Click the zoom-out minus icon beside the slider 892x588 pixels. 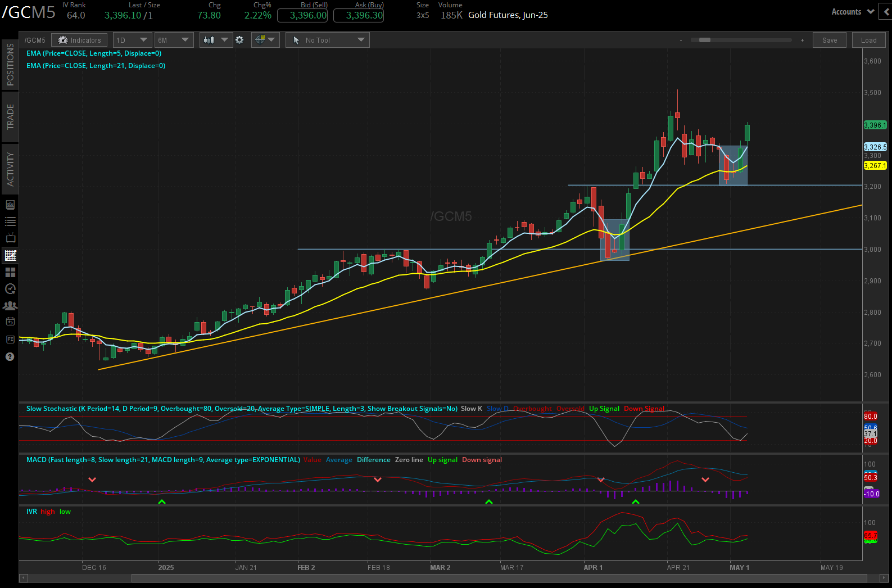(681, 40)
